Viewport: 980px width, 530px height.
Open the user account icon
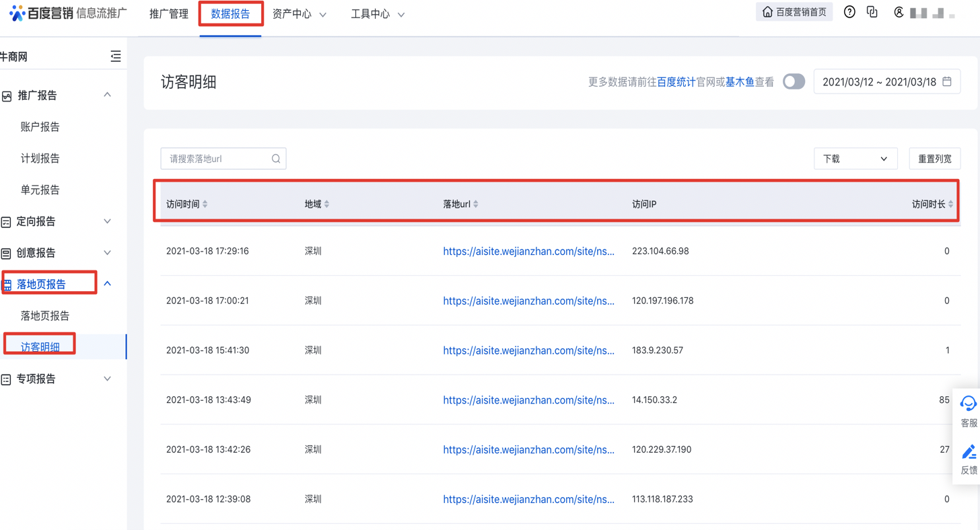tap(898, 12)
